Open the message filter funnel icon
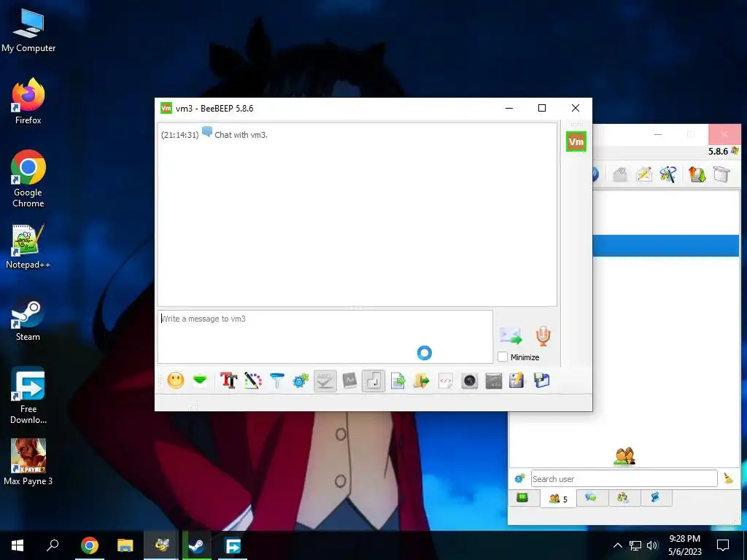This screenshot has width=747, height=560. pyautogui.click(x=276, y=381)
